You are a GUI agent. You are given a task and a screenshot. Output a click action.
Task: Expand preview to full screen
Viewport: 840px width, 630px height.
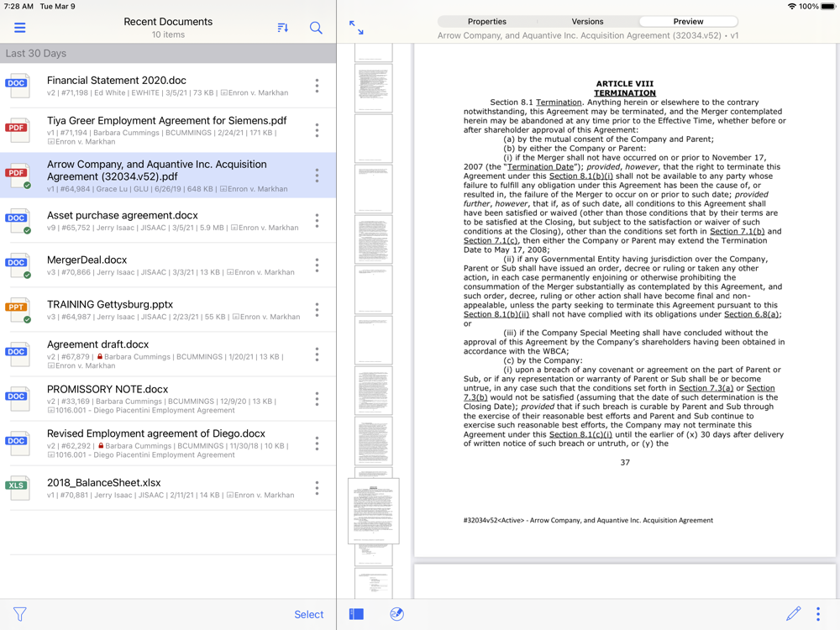(356, 28)
